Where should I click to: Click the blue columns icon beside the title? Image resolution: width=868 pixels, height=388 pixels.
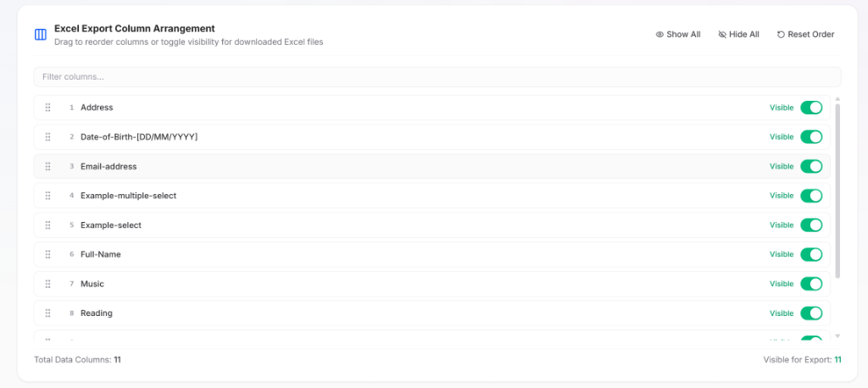click(41, 35)
